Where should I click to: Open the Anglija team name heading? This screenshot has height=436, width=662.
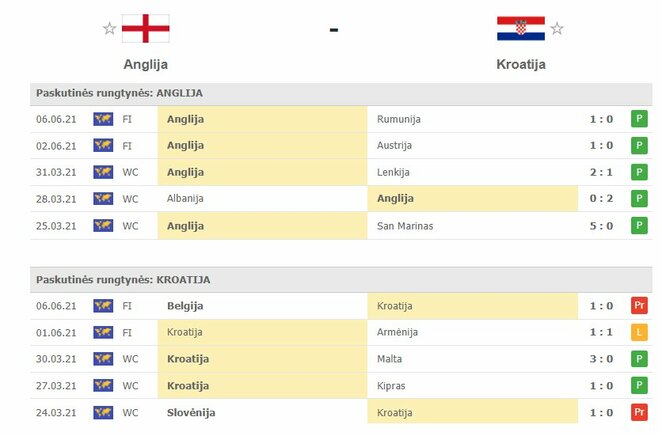146,64
